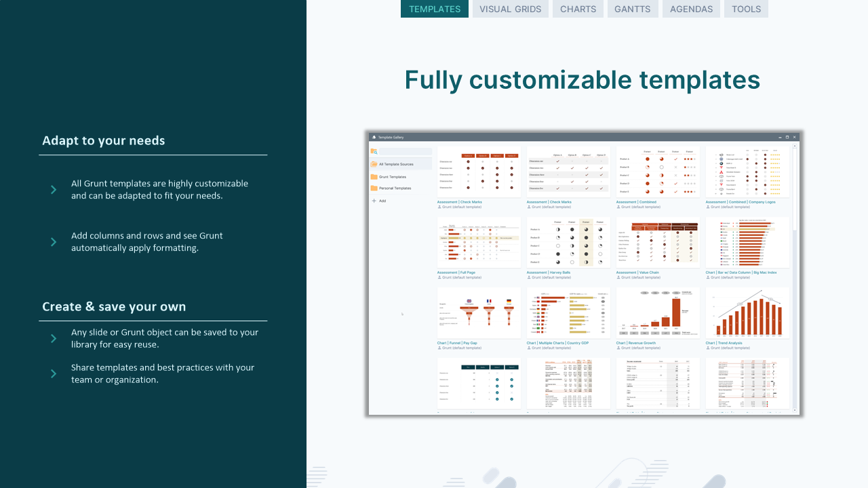The image size is (868, 488).
Task: Click the chevron beside 'Add columns and rows'
Action: (x=54, y=242)
